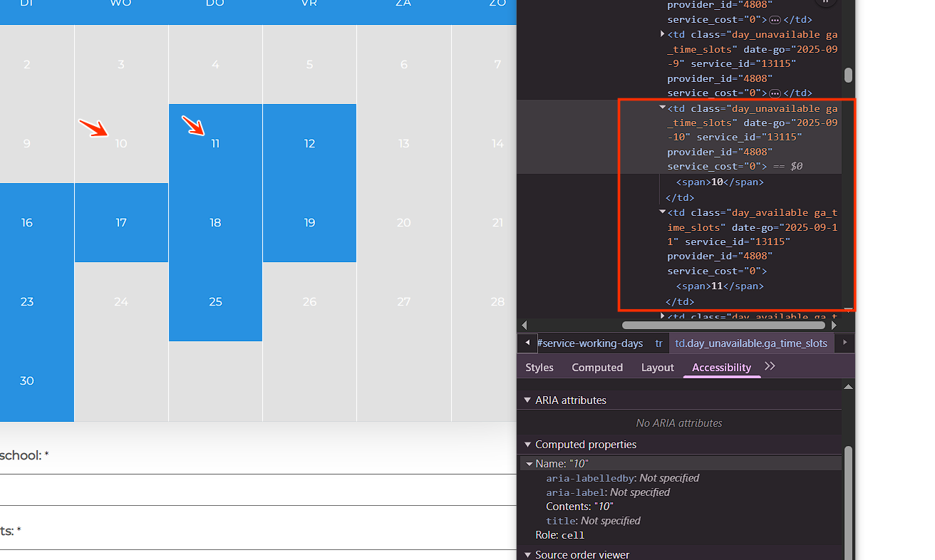The image size is (935, 560).
Task: Pick available day 11 in the calendar
Action: (215, 144)
